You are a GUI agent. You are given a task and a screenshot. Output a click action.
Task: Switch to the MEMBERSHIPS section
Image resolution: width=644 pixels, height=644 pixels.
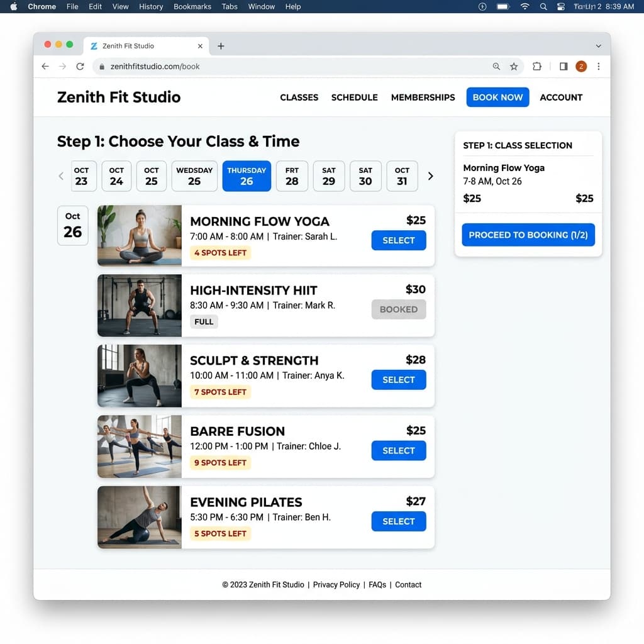423,97
